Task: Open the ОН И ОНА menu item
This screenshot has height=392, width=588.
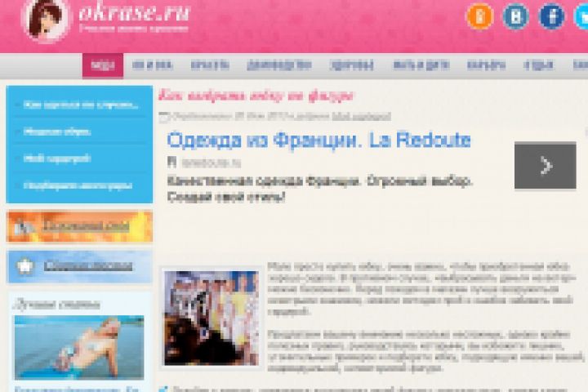Action: (x=152, y=65)
